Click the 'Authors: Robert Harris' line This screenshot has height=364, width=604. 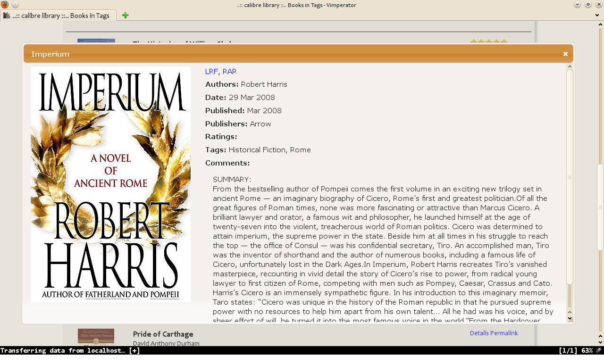click(246, 84)
